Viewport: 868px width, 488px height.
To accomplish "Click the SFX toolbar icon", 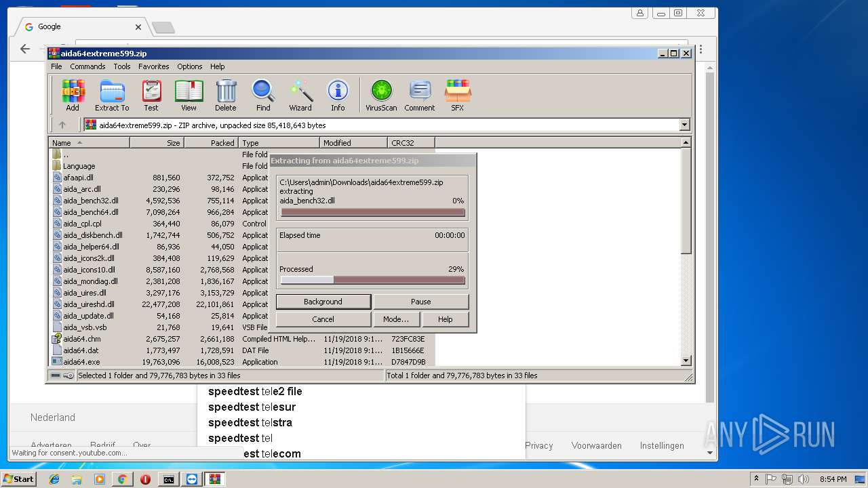I will coord(458,96).
